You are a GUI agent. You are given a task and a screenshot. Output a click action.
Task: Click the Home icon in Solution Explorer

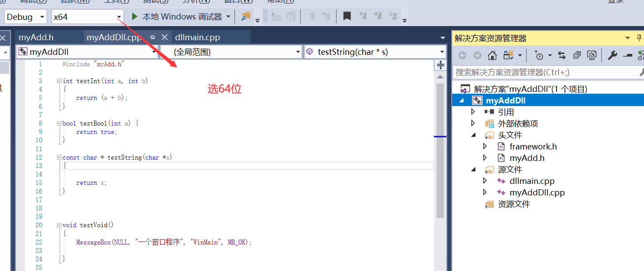coord(492,55)
